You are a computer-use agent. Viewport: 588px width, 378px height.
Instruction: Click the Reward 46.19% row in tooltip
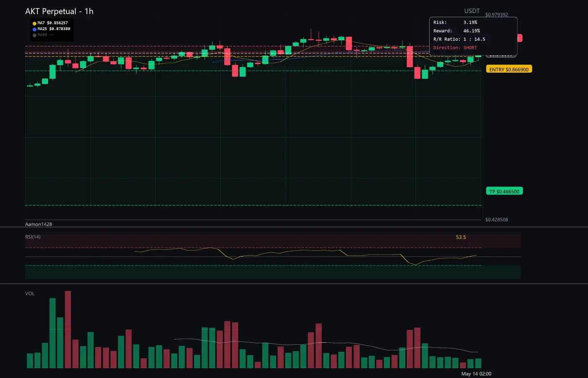(x=457, y=31)
